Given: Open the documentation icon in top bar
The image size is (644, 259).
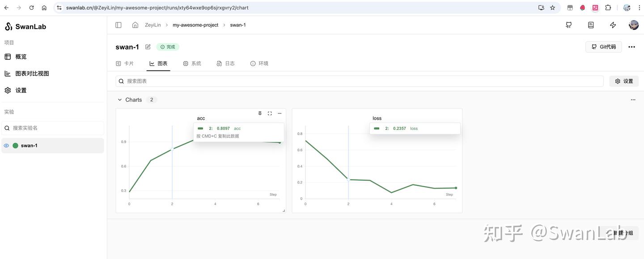Looking at the screenshot, I should pos(591,25).
